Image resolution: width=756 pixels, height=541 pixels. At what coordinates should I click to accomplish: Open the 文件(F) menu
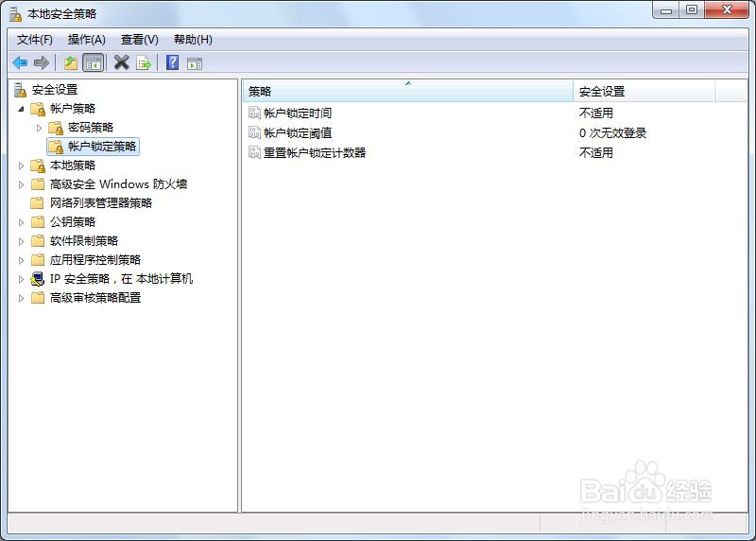point(35,40)
